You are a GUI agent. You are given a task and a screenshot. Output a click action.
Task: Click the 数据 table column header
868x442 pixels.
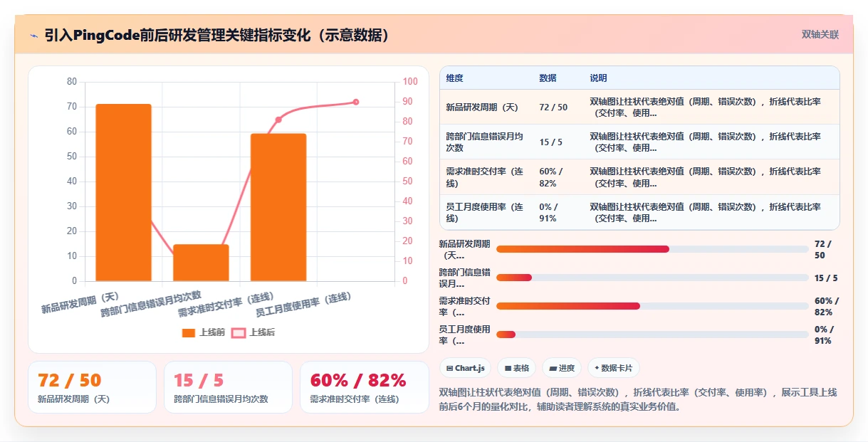point(548,78)
